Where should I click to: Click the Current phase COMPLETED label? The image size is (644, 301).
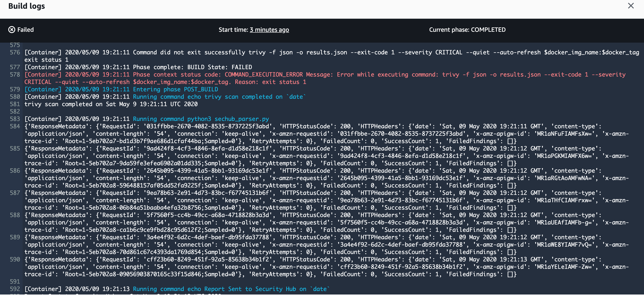[x=467, y=30]
